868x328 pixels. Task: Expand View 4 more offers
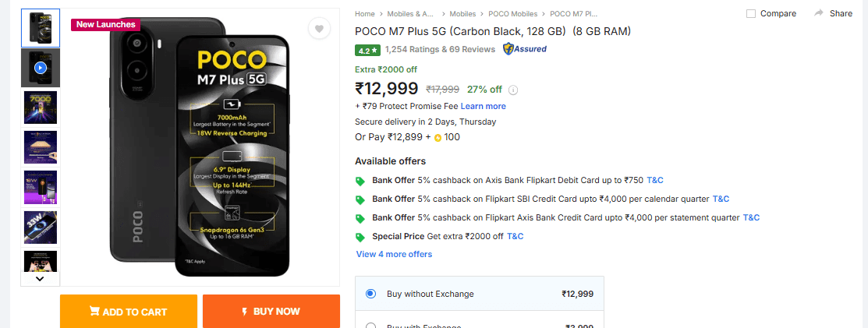coord(394,254)
